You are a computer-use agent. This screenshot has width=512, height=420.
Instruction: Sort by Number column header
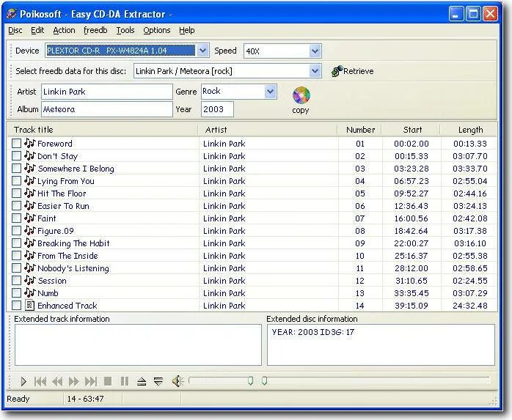[x=360, y=130]
